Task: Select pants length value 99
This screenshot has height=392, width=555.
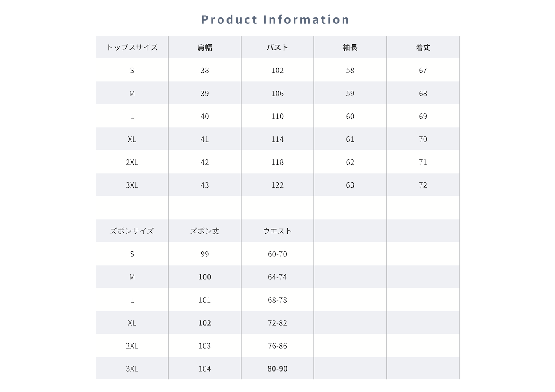Action: point(205,254)
